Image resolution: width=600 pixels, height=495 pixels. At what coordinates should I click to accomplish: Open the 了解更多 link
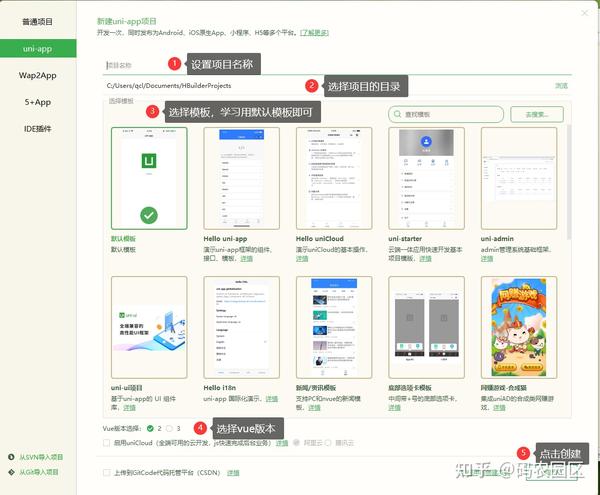[314, 33]
